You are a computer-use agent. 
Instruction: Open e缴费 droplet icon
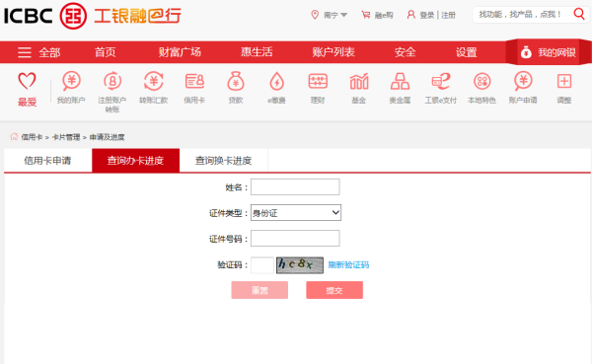tap(276, 81)
